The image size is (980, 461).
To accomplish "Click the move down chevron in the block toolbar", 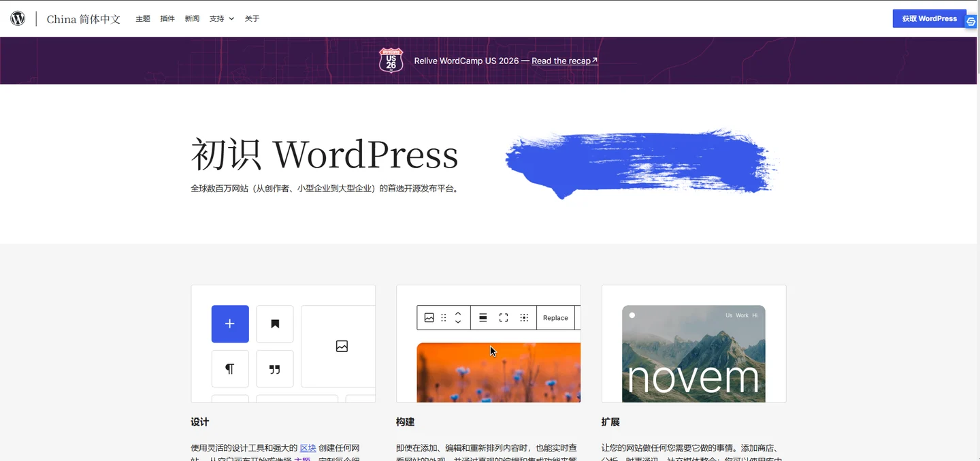I will (458, 322).
